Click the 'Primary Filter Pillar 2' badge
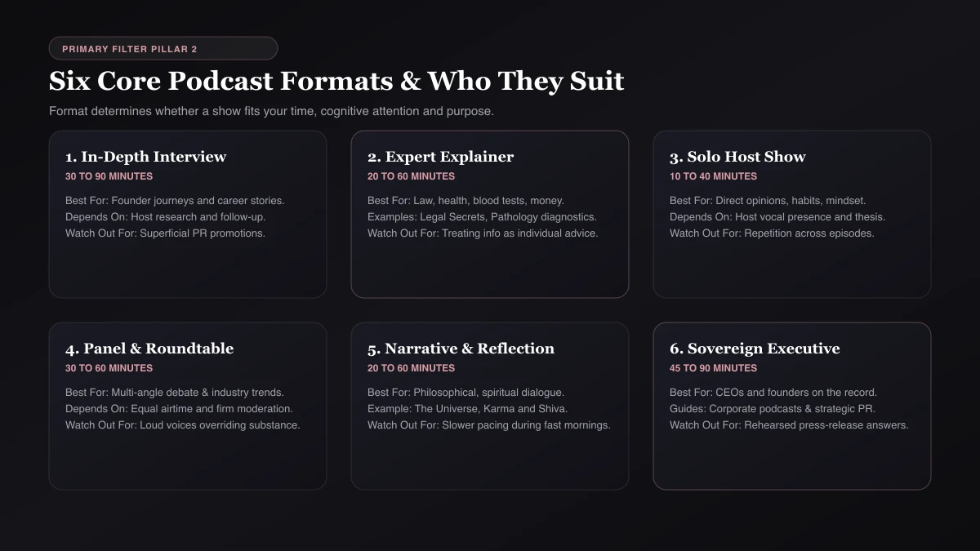The width and height of the screenshot is (980, 551). [x=163, y=49]
